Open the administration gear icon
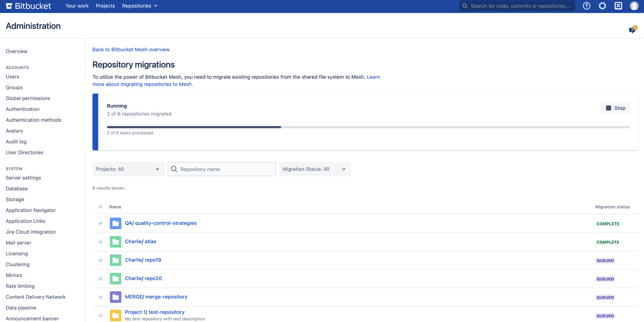644x322 pixels. point(602,6)
